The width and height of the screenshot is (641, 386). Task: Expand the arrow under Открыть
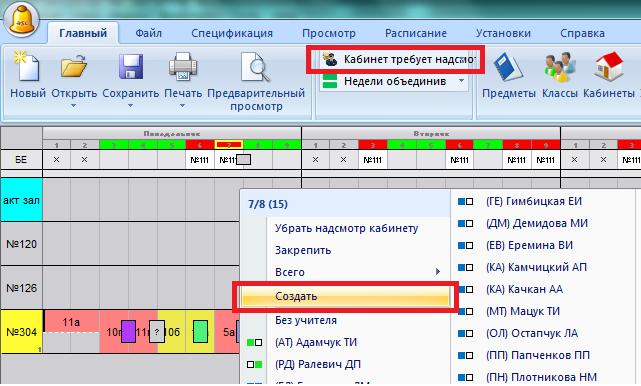point(74,106)
